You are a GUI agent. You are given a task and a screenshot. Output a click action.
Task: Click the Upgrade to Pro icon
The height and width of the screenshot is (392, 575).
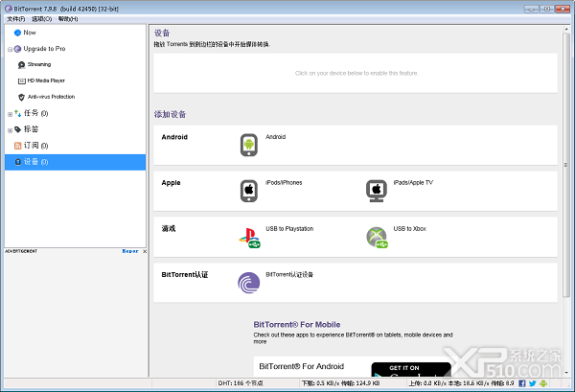pyautogui.click(x=17, y=49)
